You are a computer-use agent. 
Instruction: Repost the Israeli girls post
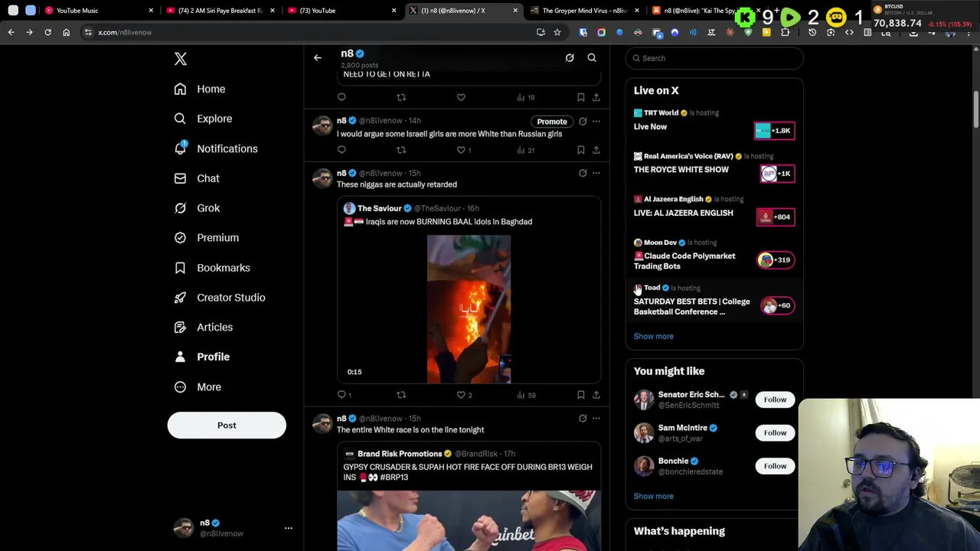(x=401, y=150)
